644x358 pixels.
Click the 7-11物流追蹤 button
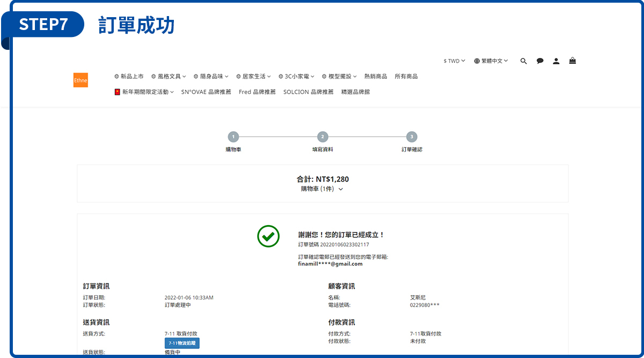point(182,343)
